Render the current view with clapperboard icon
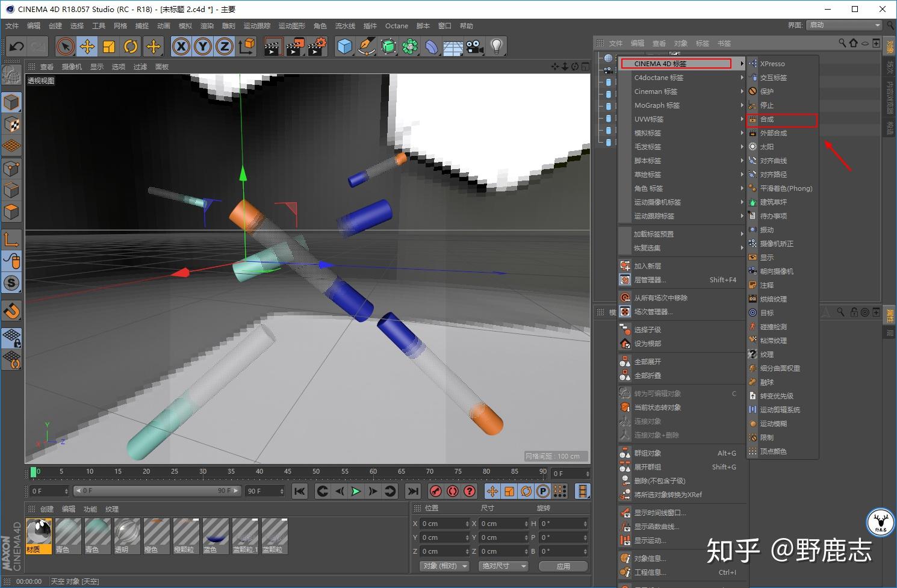This screenshot has height=588, width=897. [x=273, y=46]
